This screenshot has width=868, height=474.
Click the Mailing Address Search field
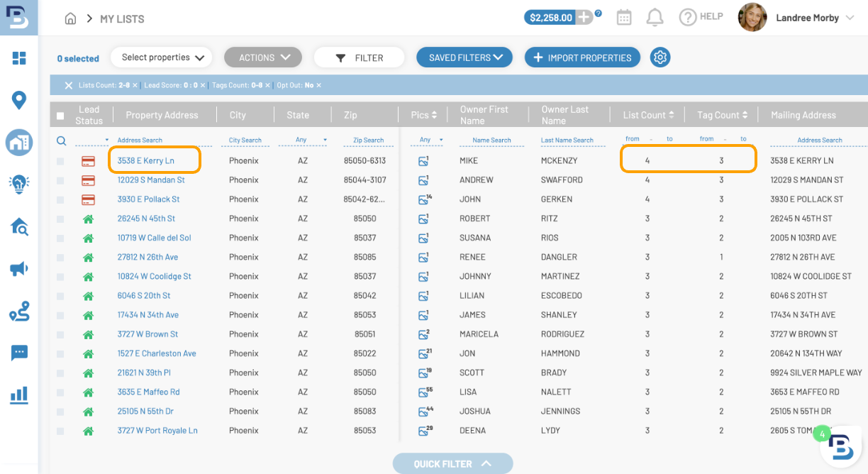click(x=819, y=140)
